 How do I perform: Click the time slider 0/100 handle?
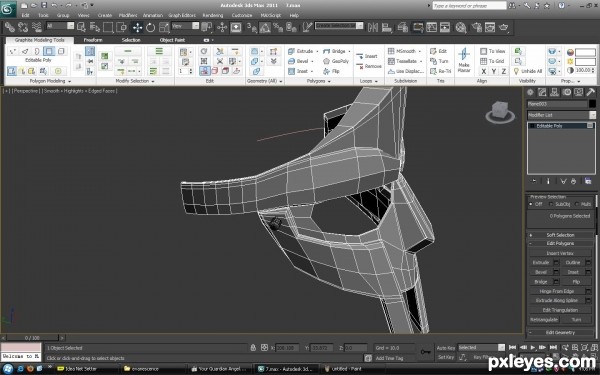pos(33,338)
